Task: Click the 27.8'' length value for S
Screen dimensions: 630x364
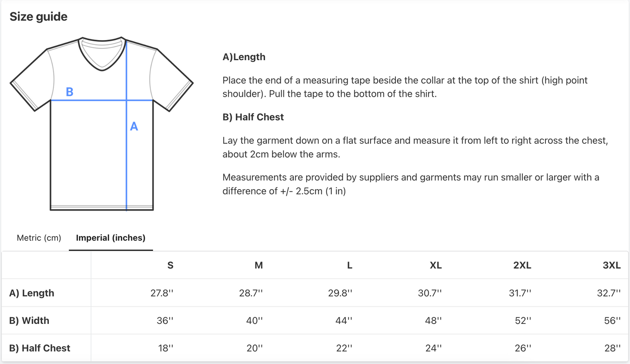Action: pyautogui.click(x=162, y=293)
